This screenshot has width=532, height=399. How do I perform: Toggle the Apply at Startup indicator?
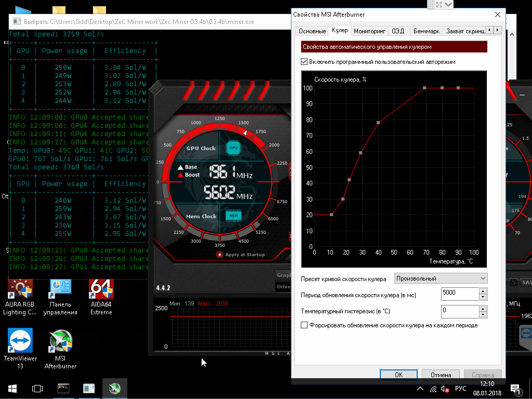220,255
